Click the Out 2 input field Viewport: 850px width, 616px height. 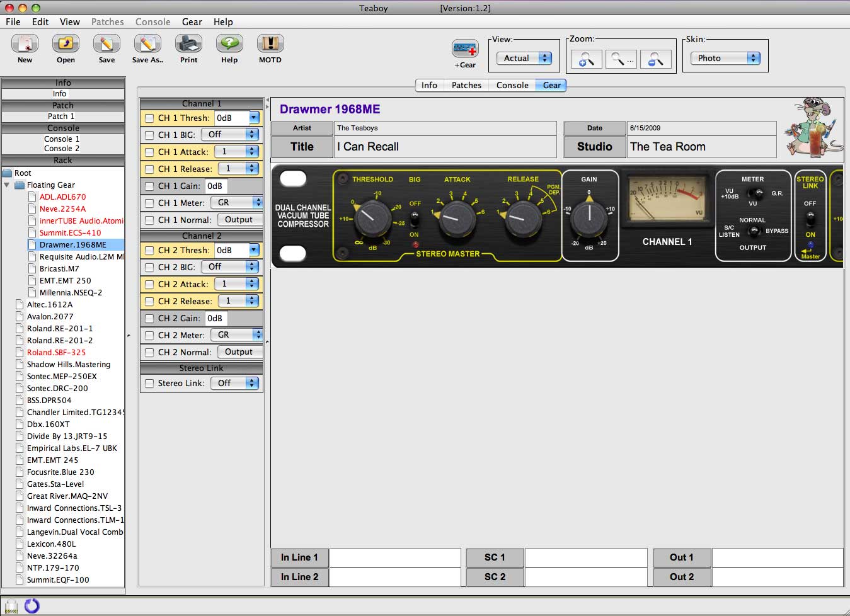tap(778, 577)
